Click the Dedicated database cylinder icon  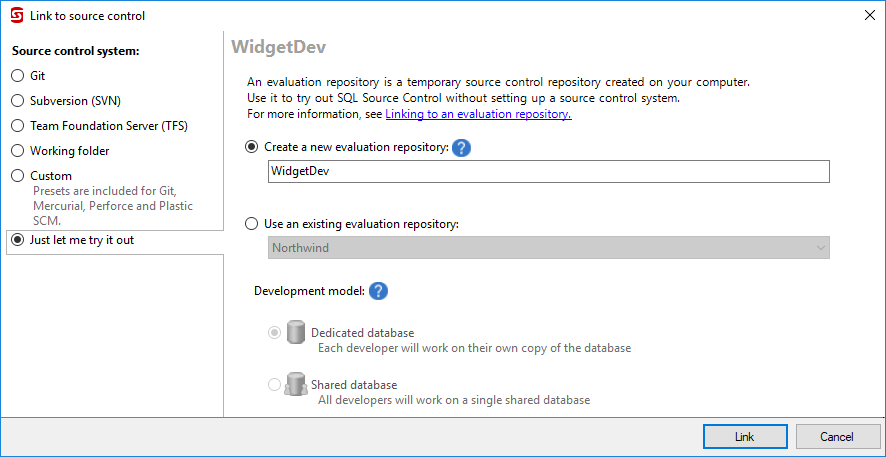click(x=295, y=333)
